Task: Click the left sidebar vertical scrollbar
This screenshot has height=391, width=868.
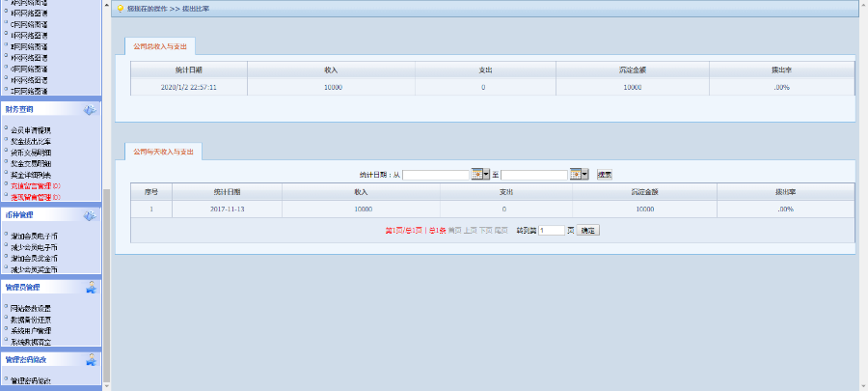Action: click(x=107, y=285)
